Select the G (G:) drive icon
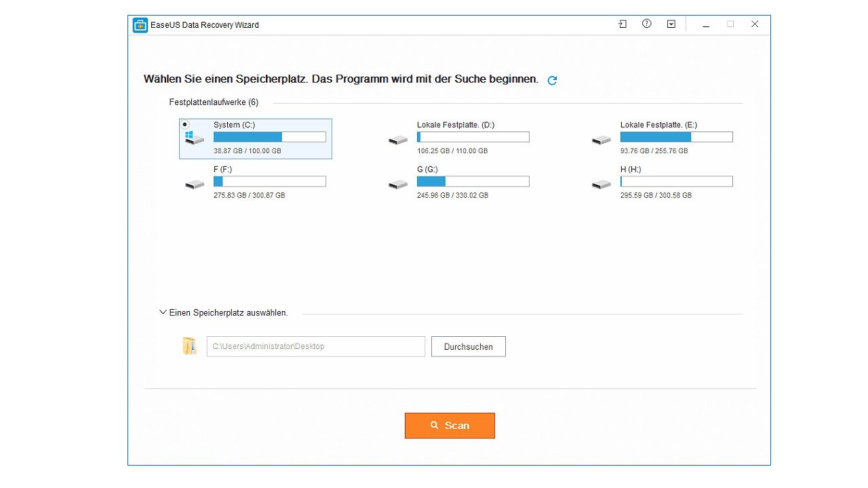The height and width of the screenshot is (488, 868). pyautogui.click(x=398, y=184)
